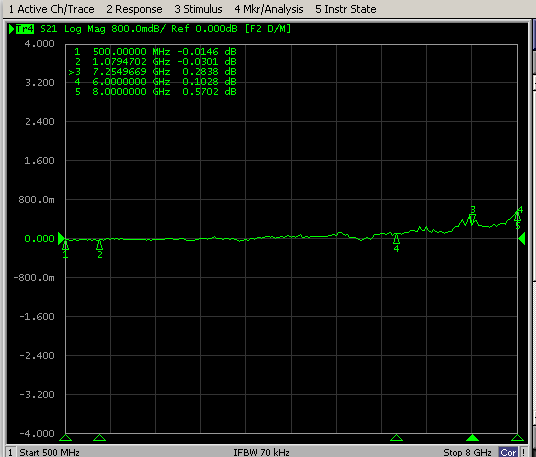Open the Instr State menu
The image size is (536, 457).
tap(346, 9)
